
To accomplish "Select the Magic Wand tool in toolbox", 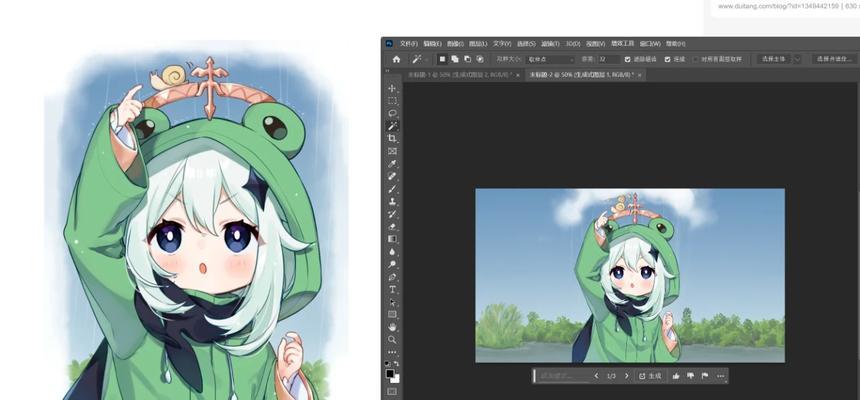I will point(392,126).
